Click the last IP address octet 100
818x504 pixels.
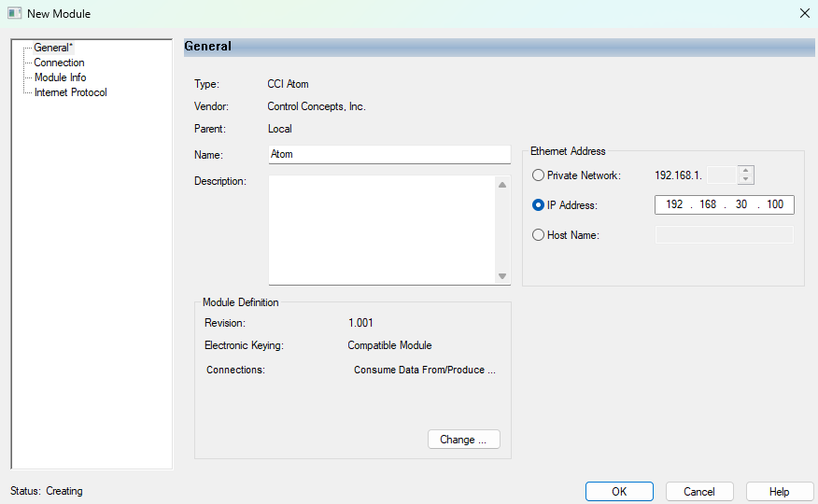click(x=775, y=205)
